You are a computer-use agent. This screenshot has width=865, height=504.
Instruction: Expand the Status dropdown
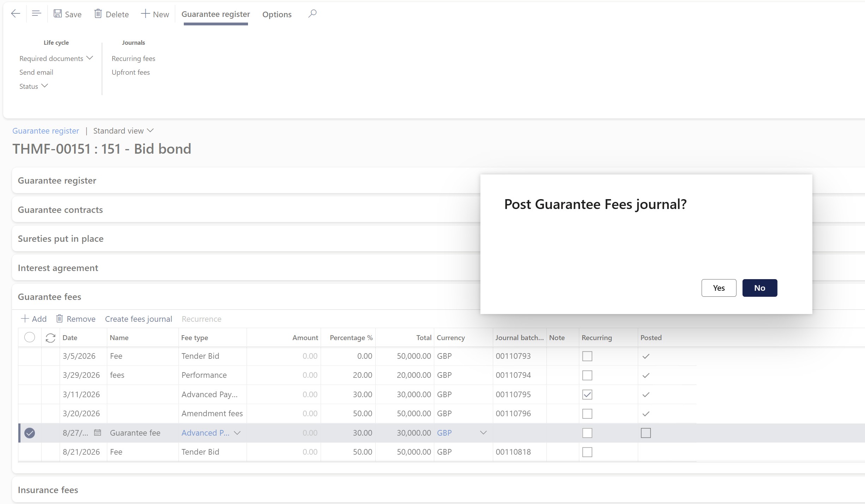tap(34, 86)
